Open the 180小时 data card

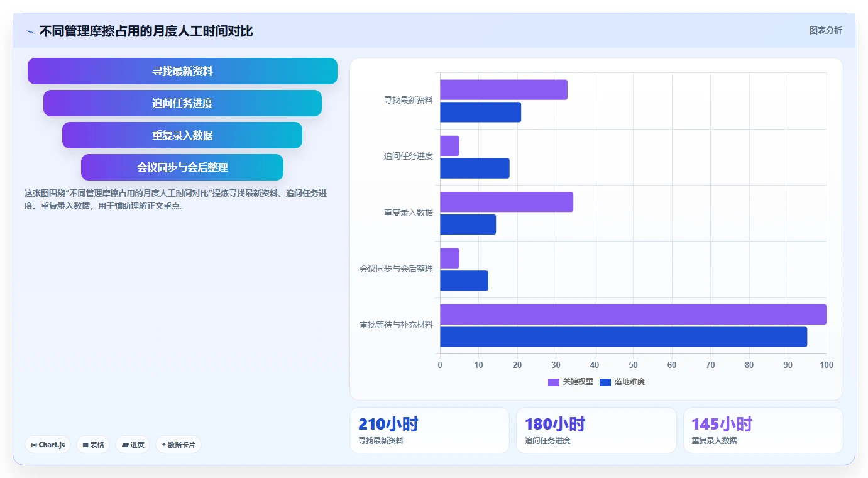point(596,430)
